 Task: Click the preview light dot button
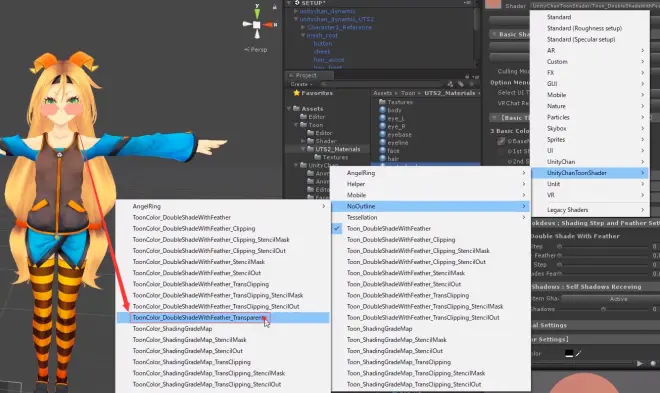coord(653,363)
